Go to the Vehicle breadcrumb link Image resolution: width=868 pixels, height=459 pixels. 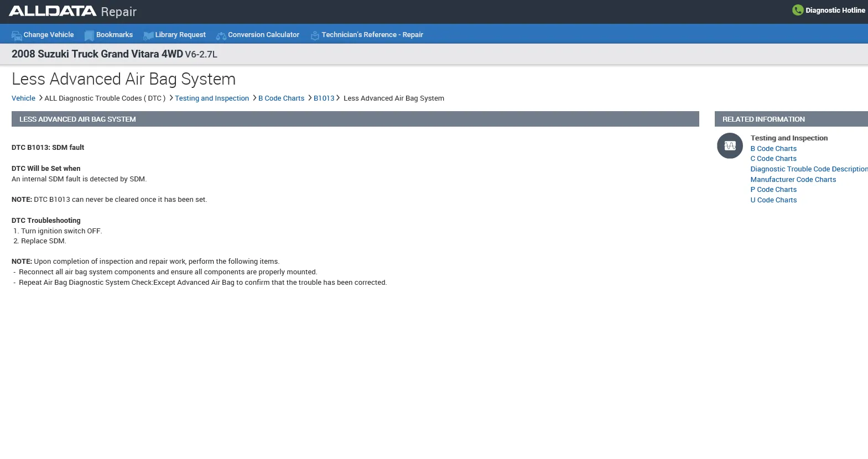click(23, 98)
